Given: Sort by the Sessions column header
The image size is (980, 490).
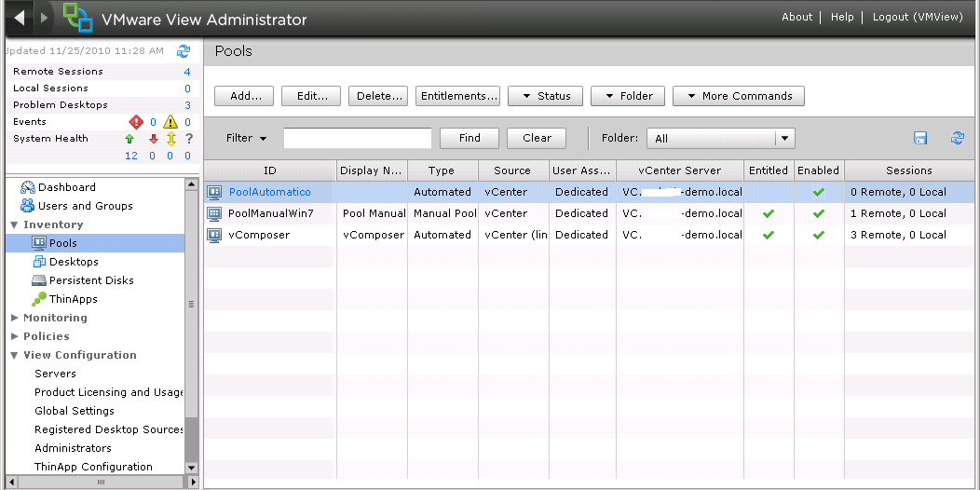Looking at the screenshot, I should [x=909, y=170].
